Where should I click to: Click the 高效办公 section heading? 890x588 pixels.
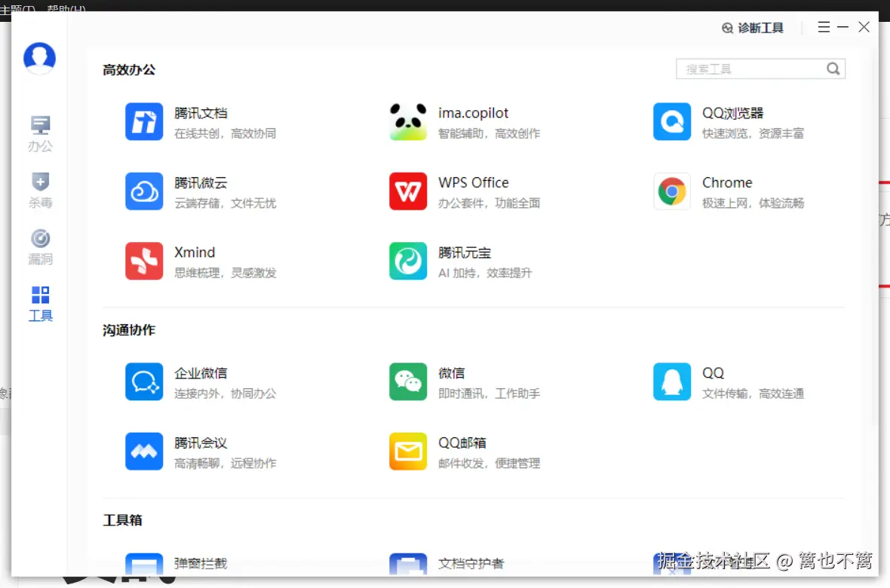coord(129,70)
